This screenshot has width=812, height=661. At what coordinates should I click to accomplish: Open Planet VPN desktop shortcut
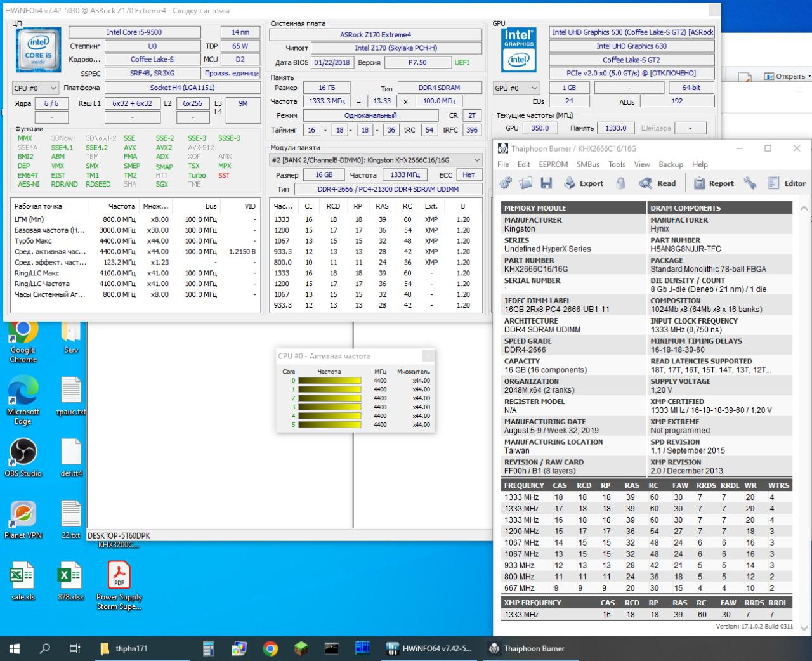point(23,520)
